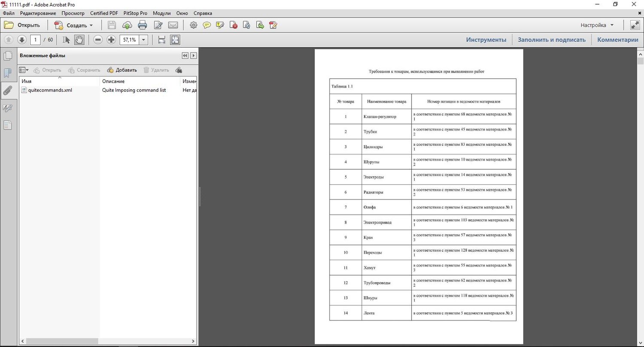Click the page with magnifier inspect icon
Screen dimensions: 644x347
[x=247, y=25]
